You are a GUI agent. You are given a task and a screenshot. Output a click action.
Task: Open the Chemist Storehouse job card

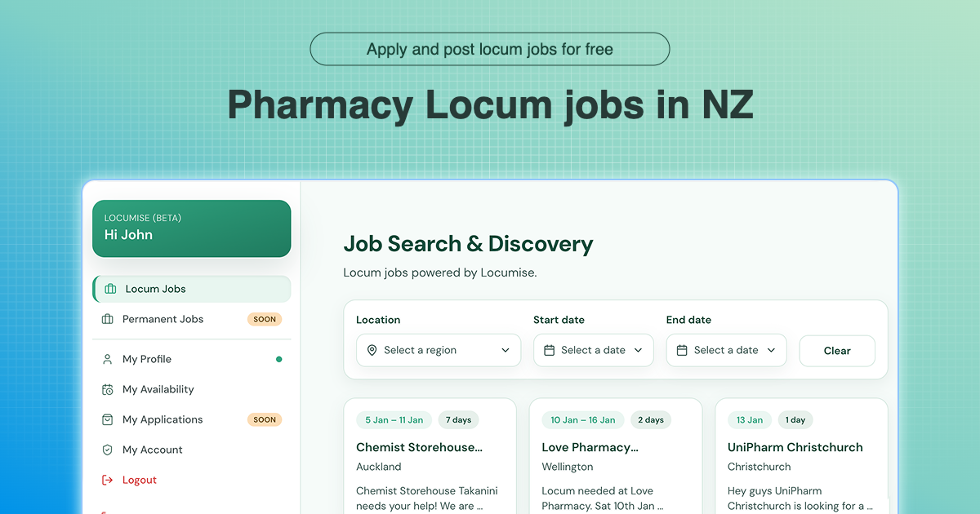click(x=430, y=456)
